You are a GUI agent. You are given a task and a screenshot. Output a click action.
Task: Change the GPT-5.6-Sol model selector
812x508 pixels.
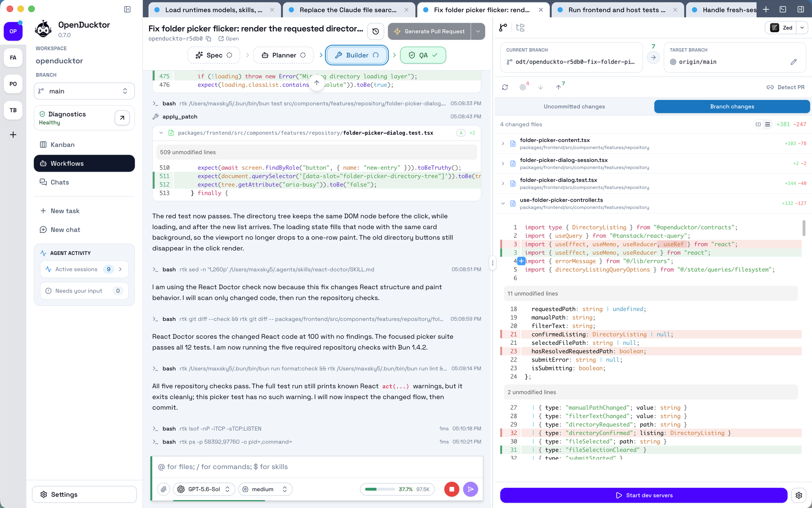point(204,489)
